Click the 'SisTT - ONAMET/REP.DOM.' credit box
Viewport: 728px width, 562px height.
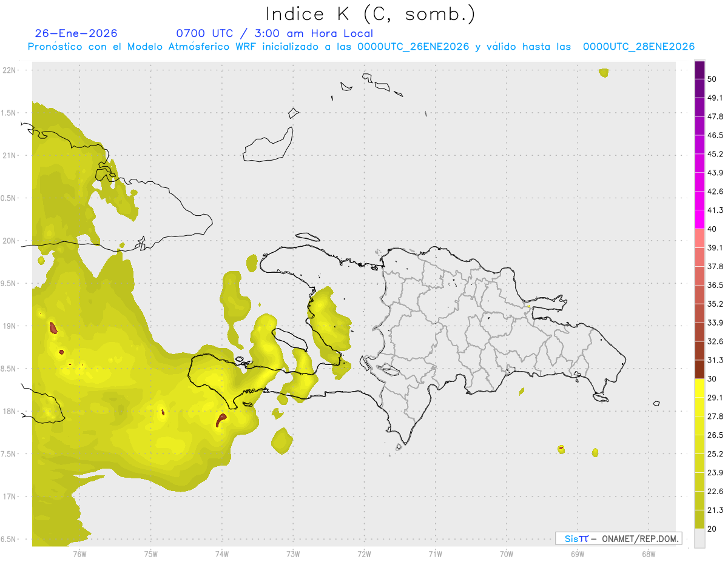click(x=619, y=538)
